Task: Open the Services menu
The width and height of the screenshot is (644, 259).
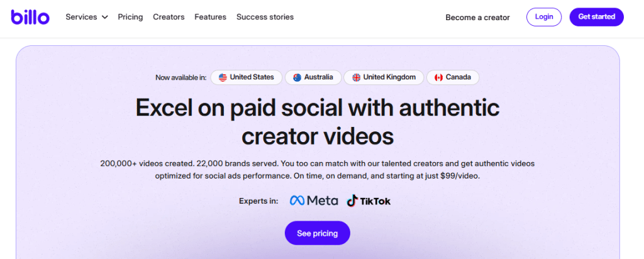Action: [x=82, y=17]
